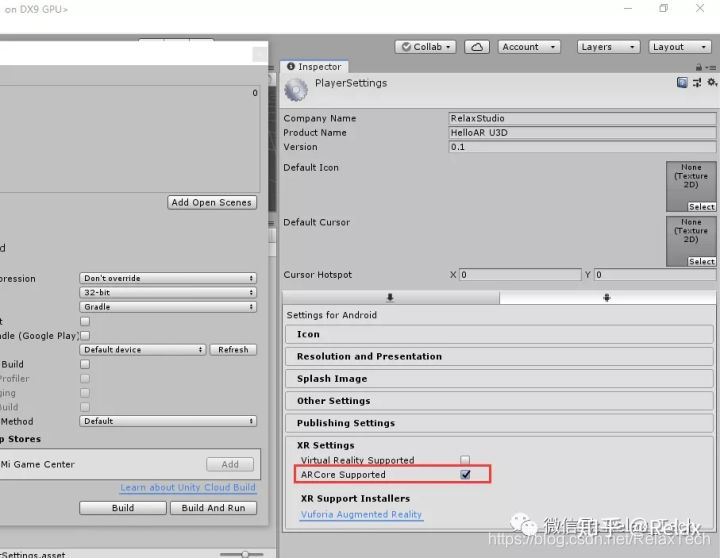The image size is (720, 558).
Task: Open PlayerSettings help book icon
Action: [682, 82]
